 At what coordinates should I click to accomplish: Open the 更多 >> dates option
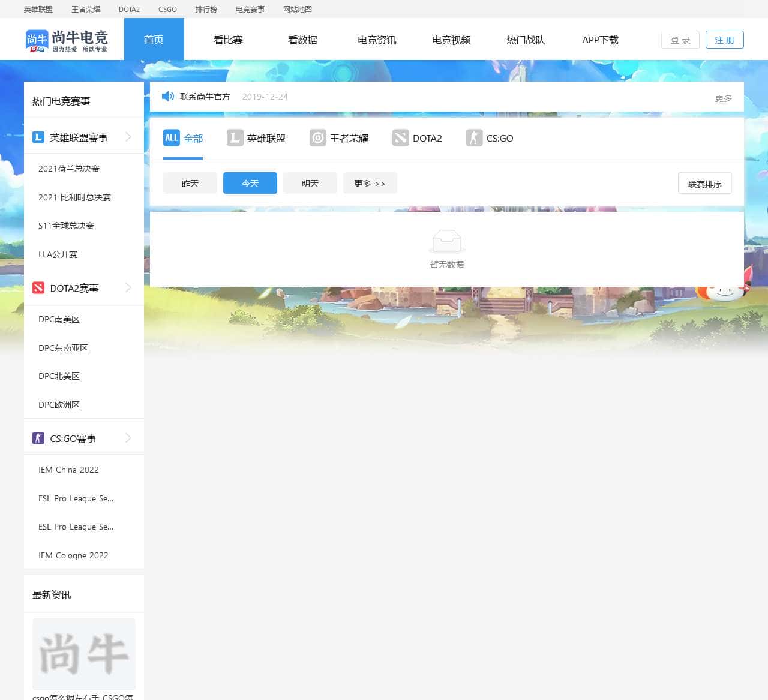370,183
